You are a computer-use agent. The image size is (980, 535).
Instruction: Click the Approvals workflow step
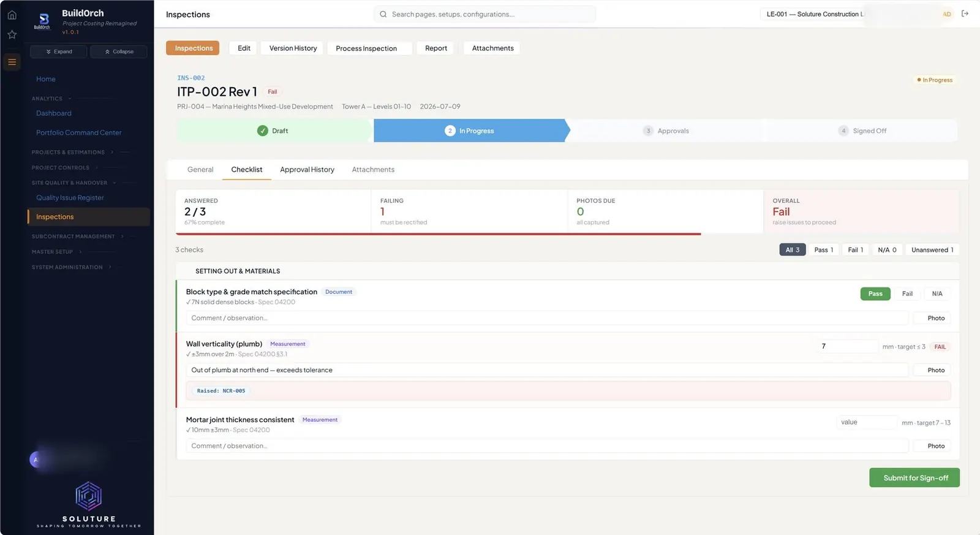tap(666, 131)
